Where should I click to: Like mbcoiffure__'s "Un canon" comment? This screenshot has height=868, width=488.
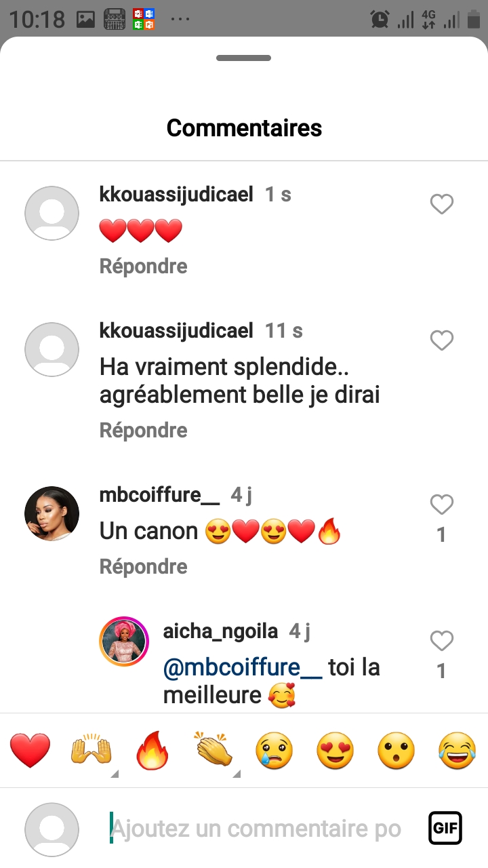click(x=442, y=505)
